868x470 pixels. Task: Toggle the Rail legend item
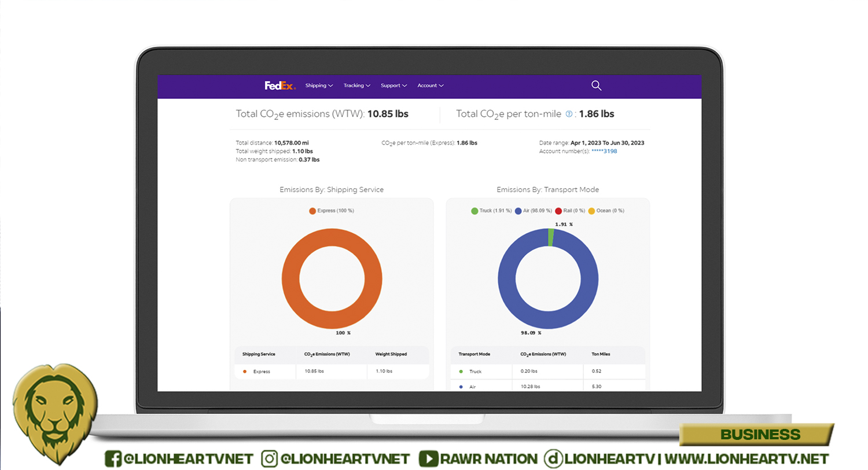[x=569, y=211]
